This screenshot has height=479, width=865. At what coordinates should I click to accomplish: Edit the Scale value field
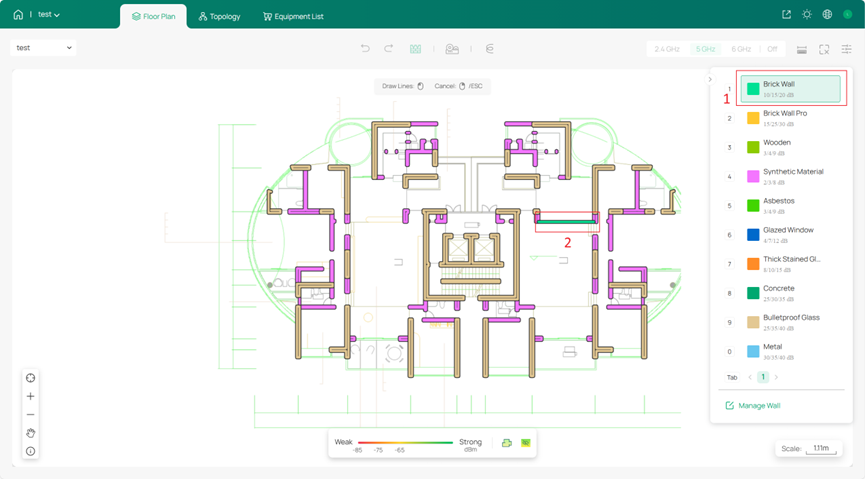tap(821, 449)
